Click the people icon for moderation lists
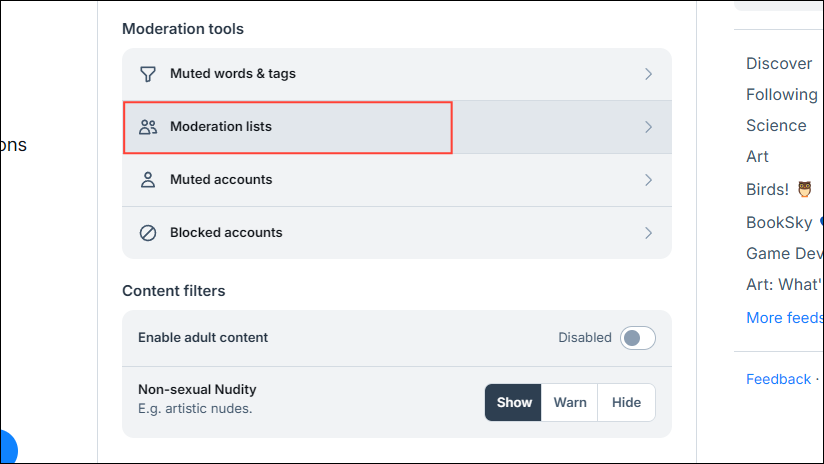Viewport: 824px width, 464px height. coord(148,127)
